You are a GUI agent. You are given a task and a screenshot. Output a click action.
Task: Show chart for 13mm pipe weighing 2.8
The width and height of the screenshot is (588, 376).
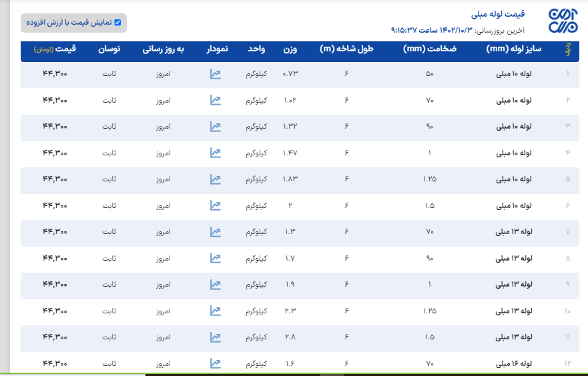(x=215, y=337)
